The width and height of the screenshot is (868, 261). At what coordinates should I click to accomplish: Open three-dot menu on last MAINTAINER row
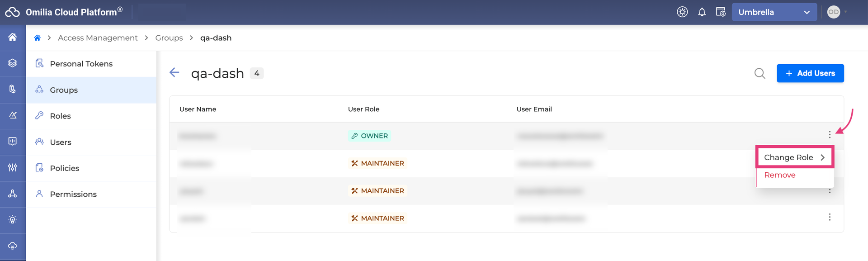coord(830,218)
